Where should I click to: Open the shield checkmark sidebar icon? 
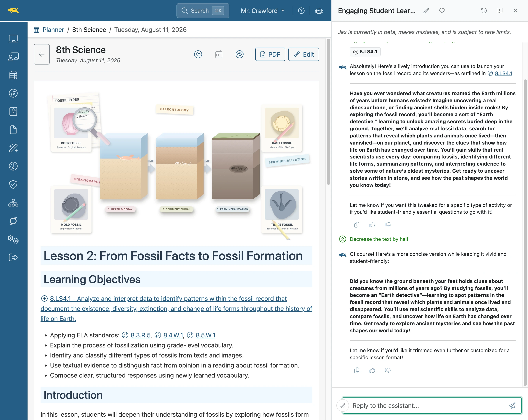(13, 184)
